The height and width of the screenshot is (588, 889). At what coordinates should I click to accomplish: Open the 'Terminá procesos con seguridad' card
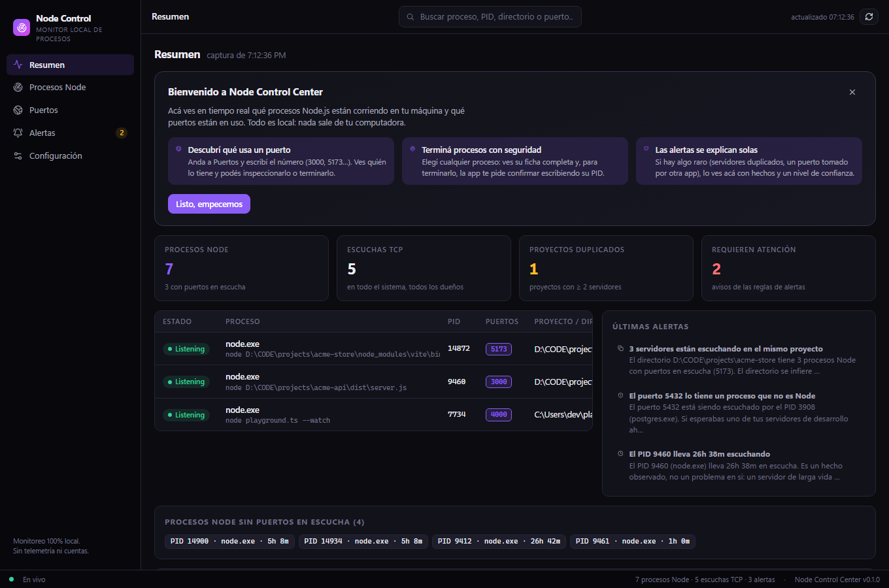[515, 161]
